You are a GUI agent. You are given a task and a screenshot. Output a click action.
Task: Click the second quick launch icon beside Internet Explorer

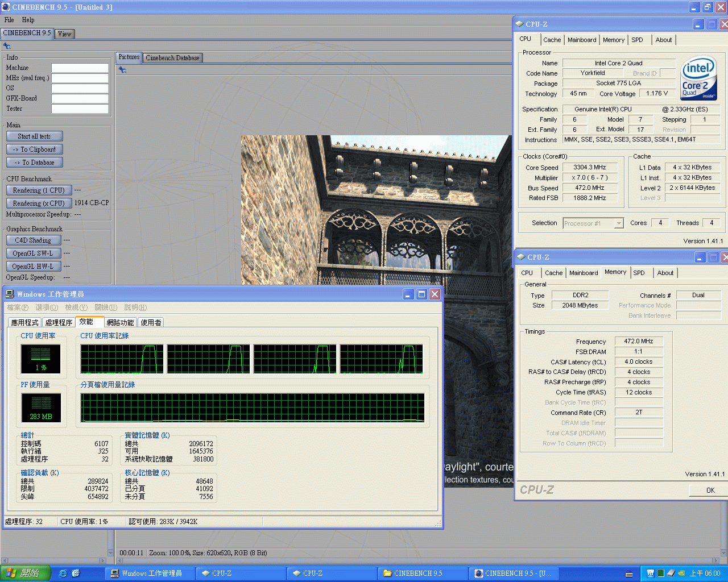[x=76, y=573]
